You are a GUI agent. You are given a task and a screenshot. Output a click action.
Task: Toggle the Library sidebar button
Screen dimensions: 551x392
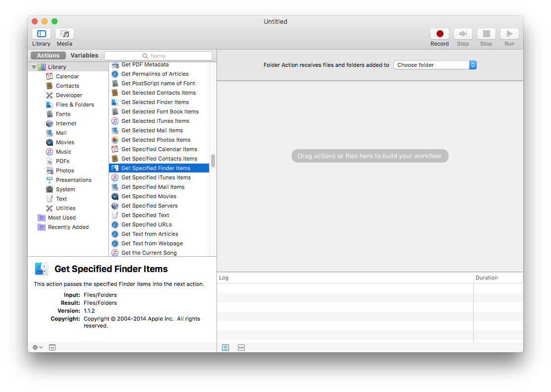42,34
